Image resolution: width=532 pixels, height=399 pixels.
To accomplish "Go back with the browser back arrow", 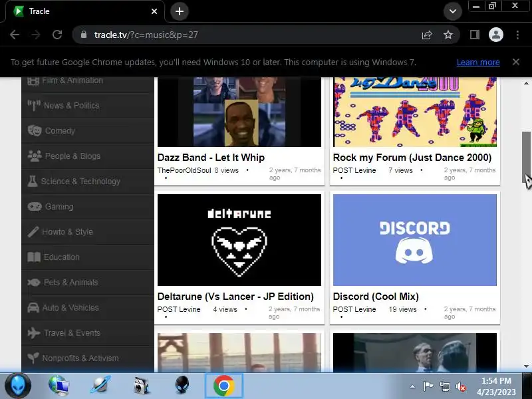I will (x=15, y=35).
